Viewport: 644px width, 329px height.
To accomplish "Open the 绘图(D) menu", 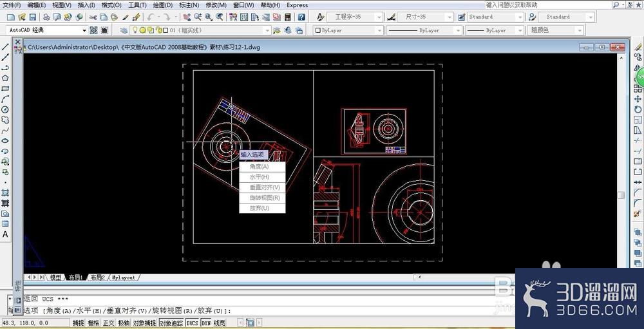I will 163,5.
